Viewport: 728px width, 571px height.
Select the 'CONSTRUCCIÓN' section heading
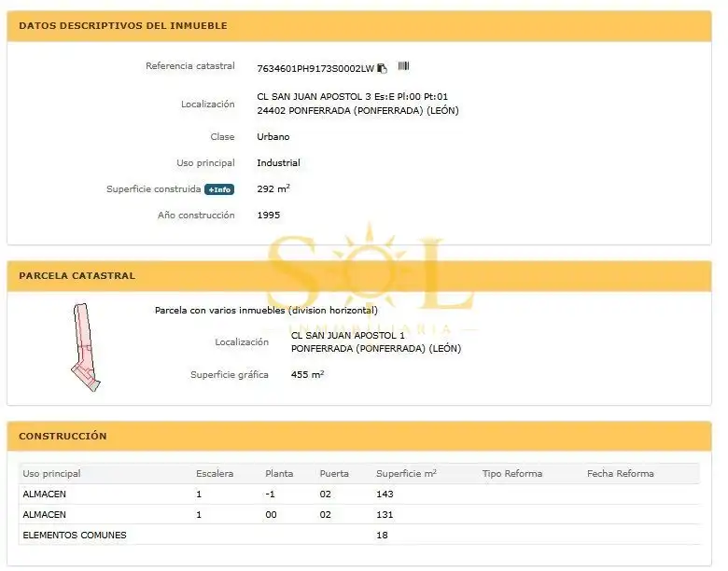click(63, 436)
